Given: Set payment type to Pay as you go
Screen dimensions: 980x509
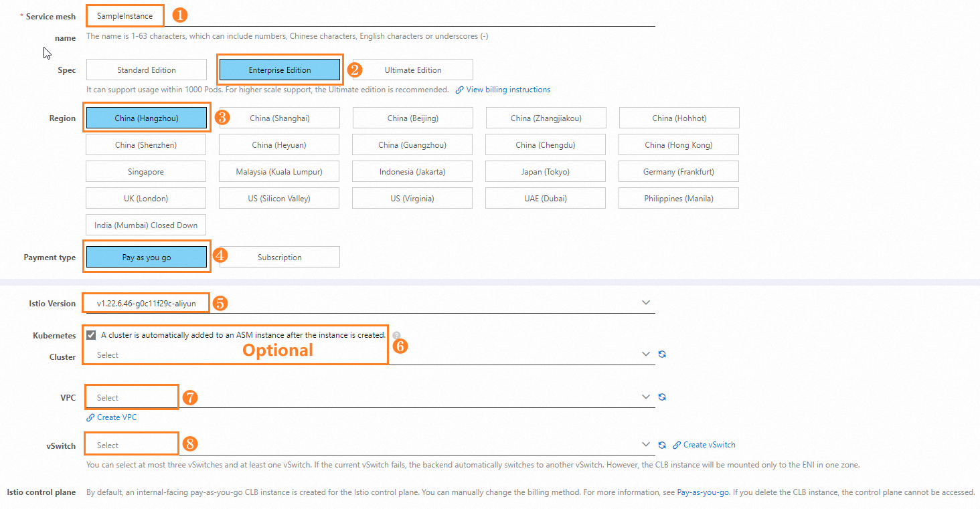Looking at the screenshot, I should pos(146,258).
